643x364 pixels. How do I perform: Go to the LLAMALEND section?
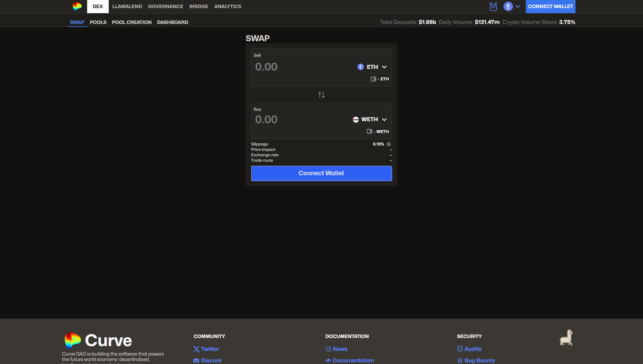click(x=127, y=6)
